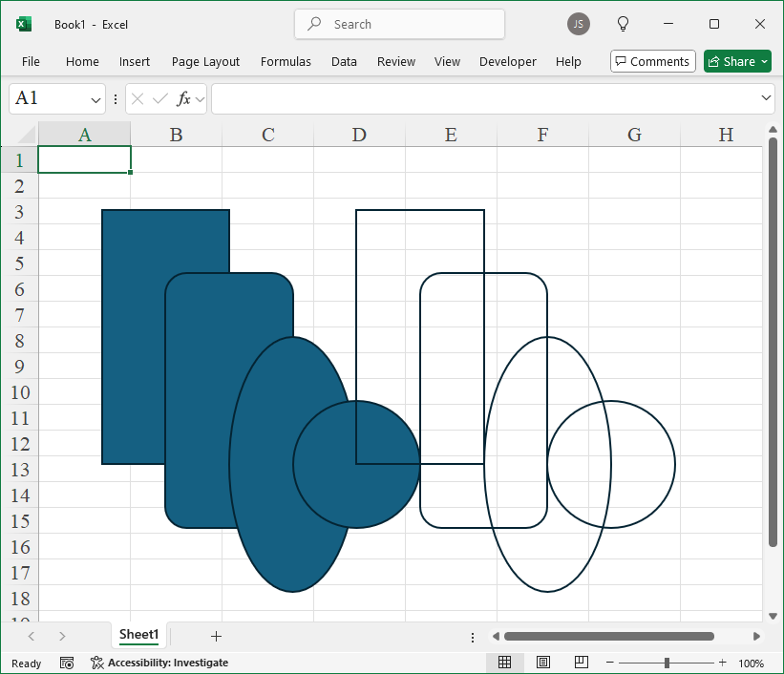Viewport: 784px width, 674px height.
Task: Open the JS account avatar
Action: click(x=578, y=24)
